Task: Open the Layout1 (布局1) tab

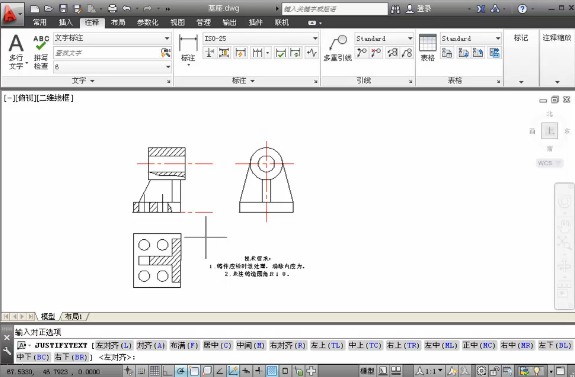Action: point(73,316)
